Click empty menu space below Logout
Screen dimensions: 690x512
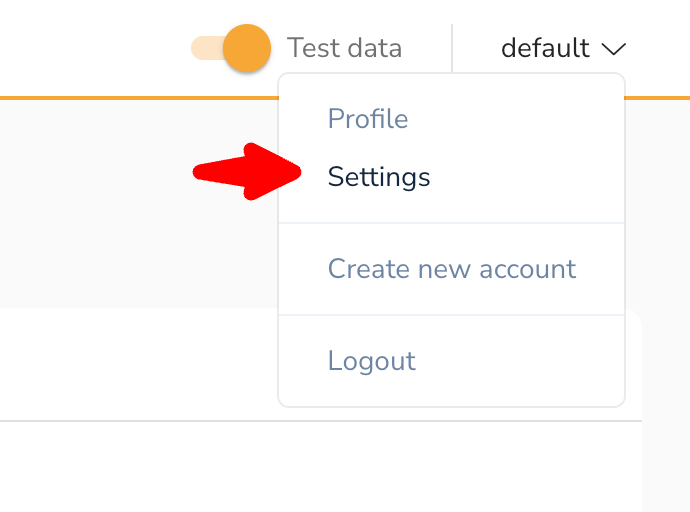click(x=452, y=394)
